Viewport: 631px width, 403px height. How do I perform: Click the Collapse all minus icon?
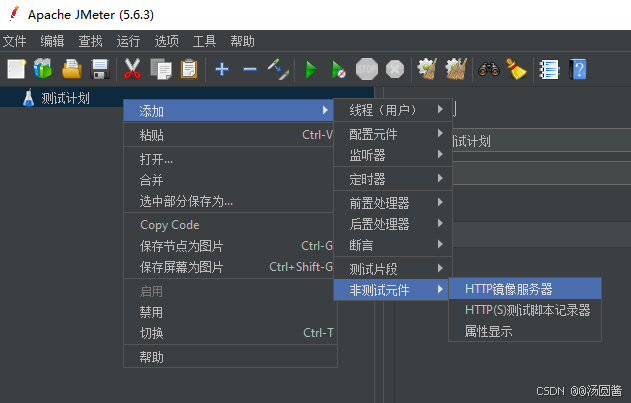point(250,69)
